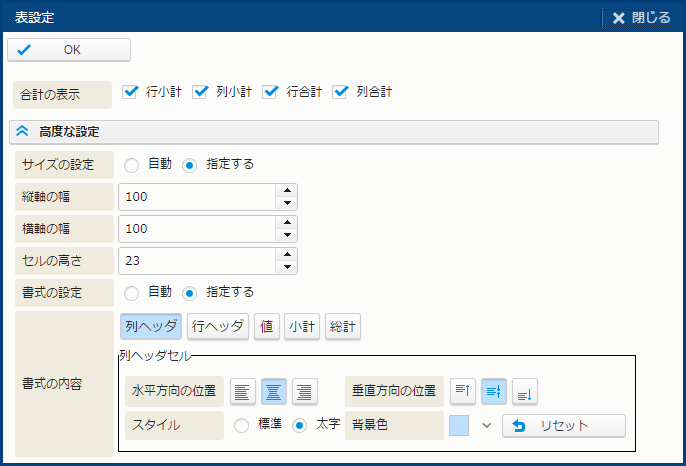Select right horizontal alignment icon
The image size is (686, 466).
click(304, 392)
